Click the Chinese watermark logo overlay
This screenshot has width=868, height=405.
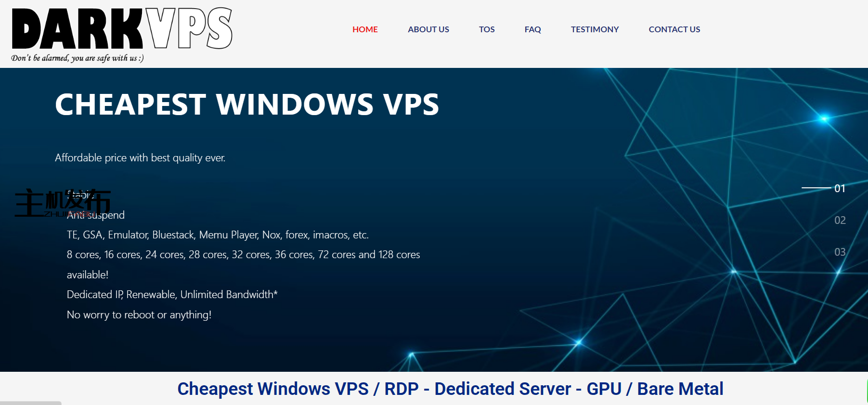(x=62, y=203)
